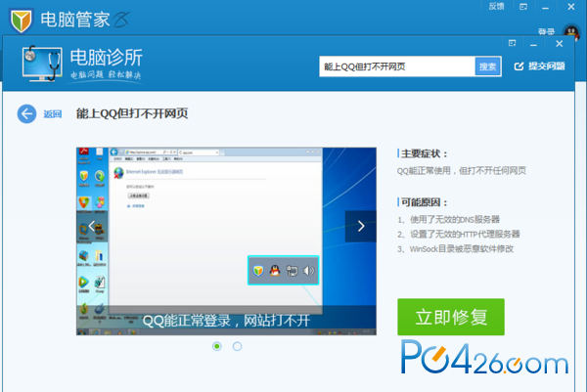Image resolution: width=587 pixels, height=392 pixels.
Task: Click the blue back arrow icon
Action: tap(26, 113)
